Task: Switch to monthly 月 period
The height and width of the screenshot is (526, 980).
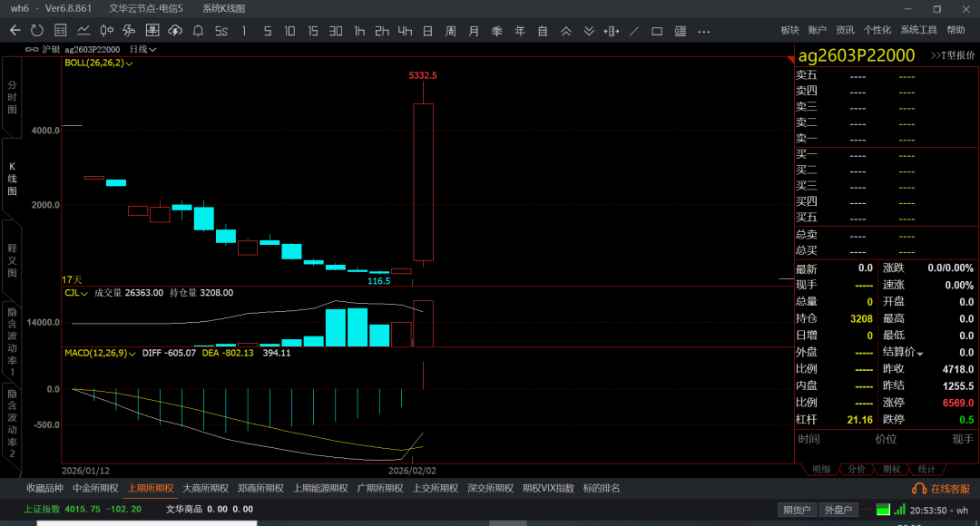Action: coord(474,31)
